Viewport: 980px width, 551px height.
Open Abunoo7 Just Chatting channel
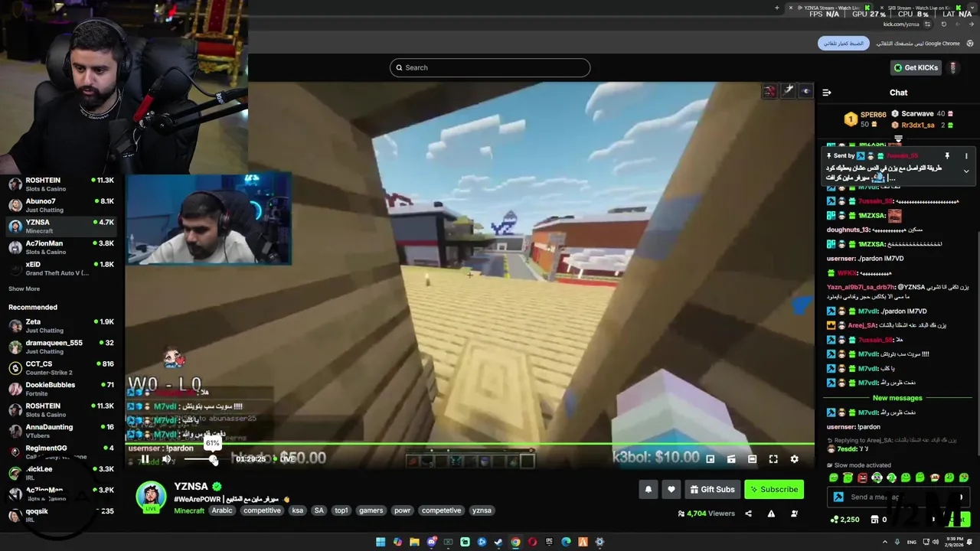62,205
